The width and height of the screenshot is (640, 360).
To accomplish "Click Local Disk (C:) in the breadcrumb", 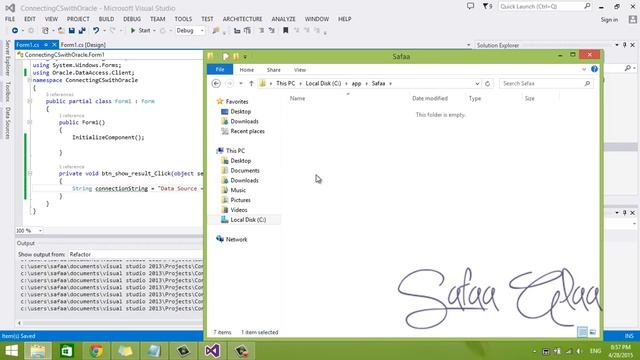I will point(323,84).
